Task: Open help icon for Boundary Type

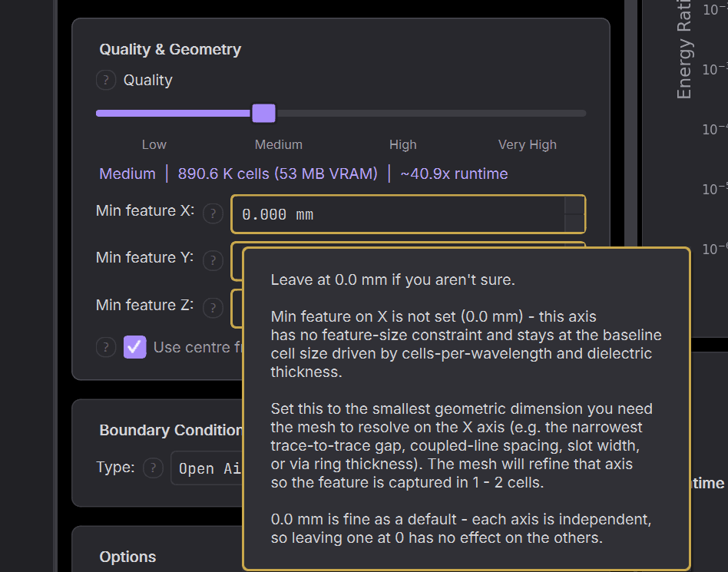Action: [x=154, y=468]
